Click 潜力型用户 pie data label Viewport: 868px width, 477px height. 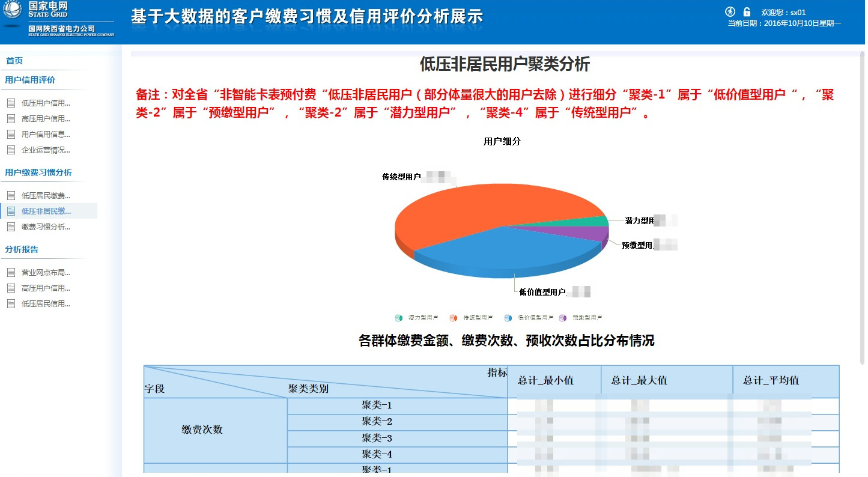639,220
